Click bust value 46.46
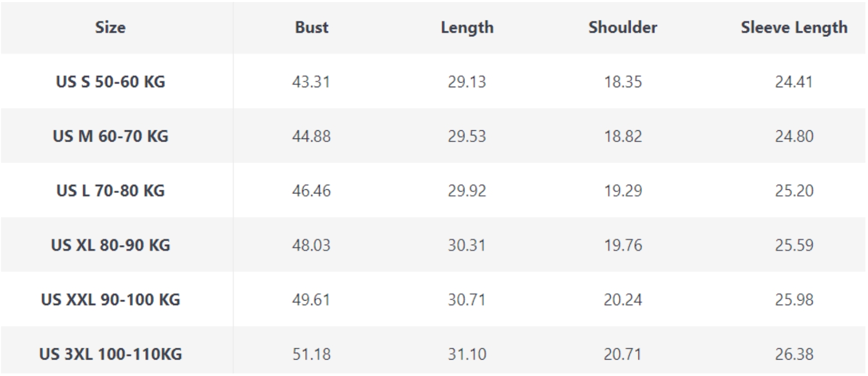Image resolution: width=868 pixels, height=376 pixels. pyautogui.click(x=311, y=190)
